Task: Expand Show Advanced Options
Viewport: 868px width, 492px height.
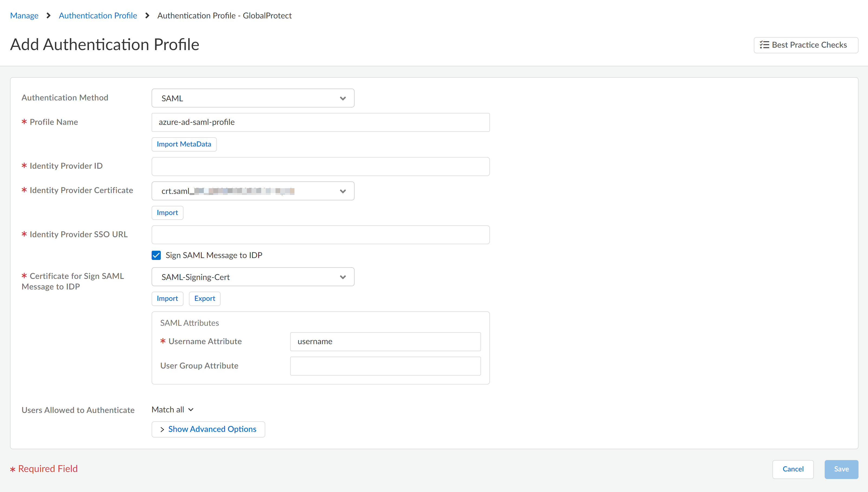Action: pos(208,429)
